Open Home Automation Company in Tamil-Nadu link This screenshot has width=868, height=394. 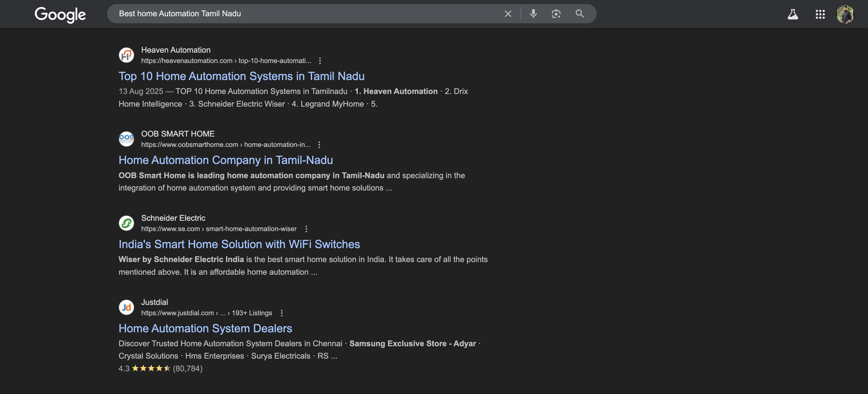[226, 160]
